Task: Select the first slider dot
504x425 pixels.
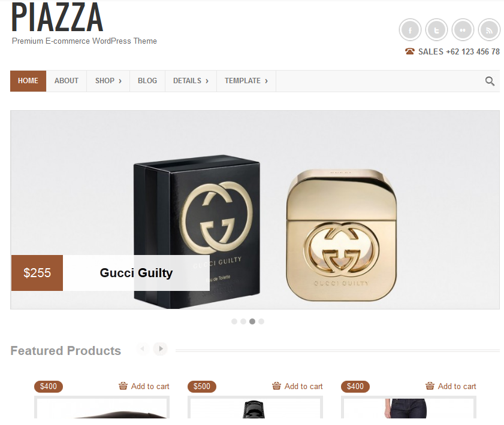Action: click(x=234, y=321)
